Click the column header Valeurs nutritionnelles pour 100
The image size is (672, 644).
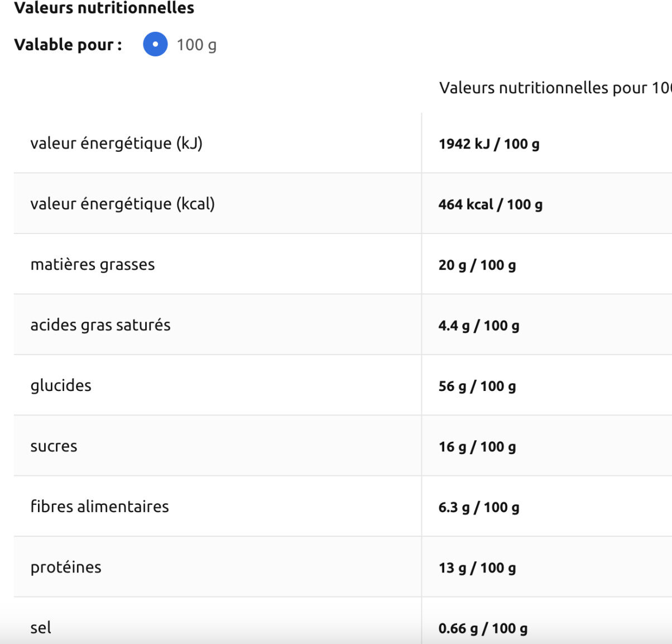pos(555,88)
